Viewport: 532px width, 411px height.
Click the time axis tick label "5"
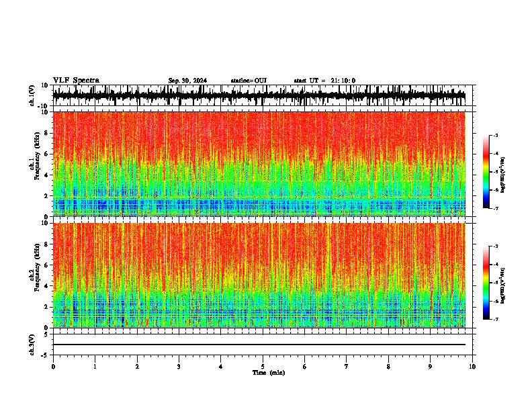263,367
